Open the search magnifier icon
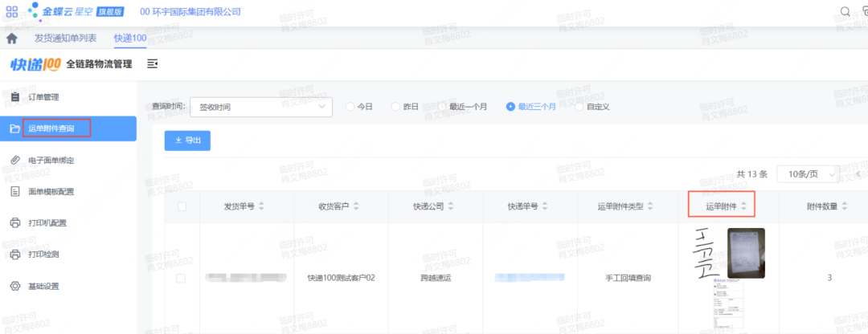The image size is (868, 334). (x=845, y=11)
